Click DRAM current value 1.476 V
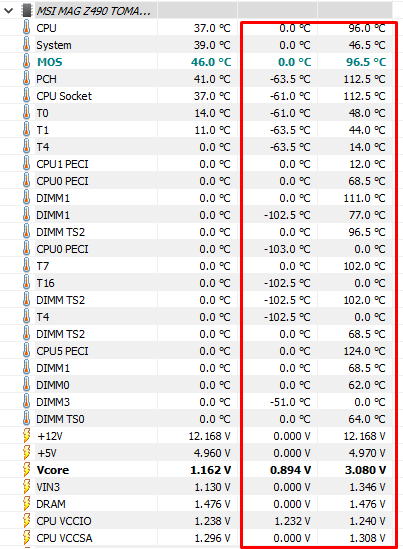Screen dimensions: 403x549 pyautogui.click(x=213, y=504)
